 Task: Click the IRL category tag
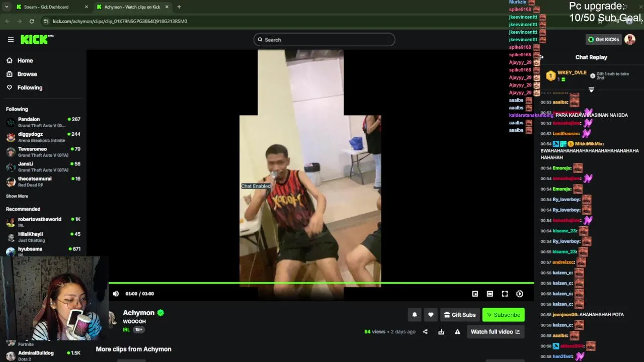click(126, 330)
